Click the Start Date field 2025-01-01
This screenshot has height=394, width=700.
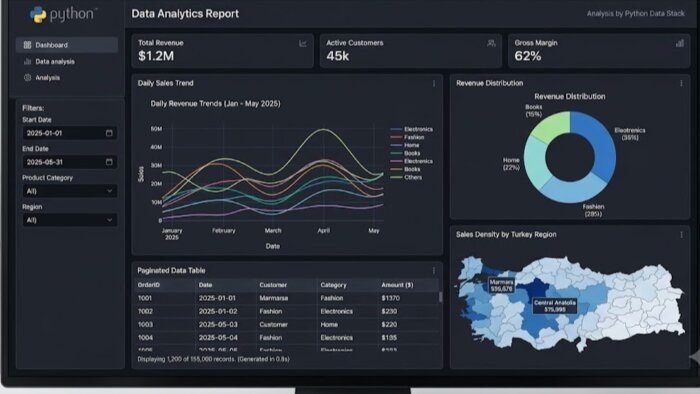point(70,133)
